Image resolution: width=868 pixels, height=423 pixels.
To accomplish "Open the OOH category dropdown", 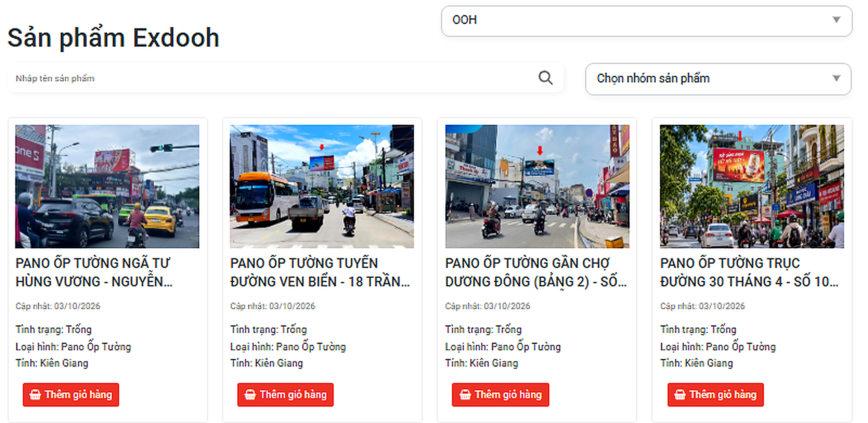I will [x=646, y=21].
